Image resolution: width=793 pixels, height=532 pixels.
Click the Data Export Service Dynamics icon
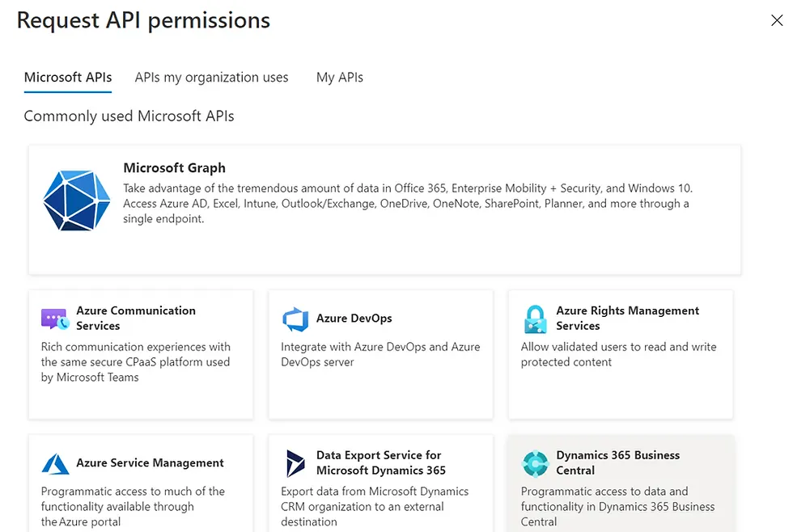(295, 463)
